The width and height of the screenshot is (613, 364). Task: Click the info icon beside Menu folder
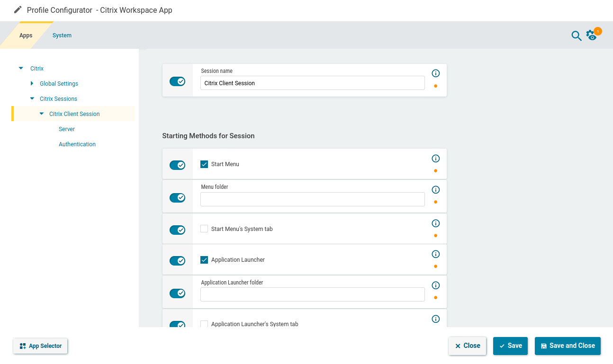[x=435, y=190]
